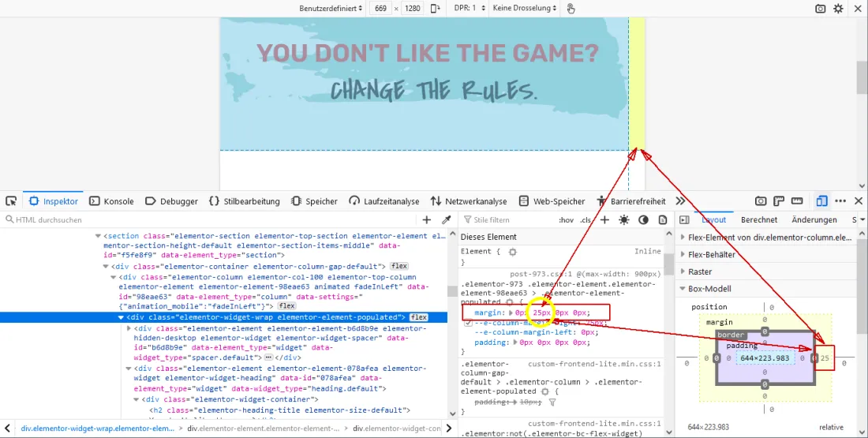This screenshot has width=868, height=438.
Task: Click the plus icon to add a style rule
Action: click(604, 220)
